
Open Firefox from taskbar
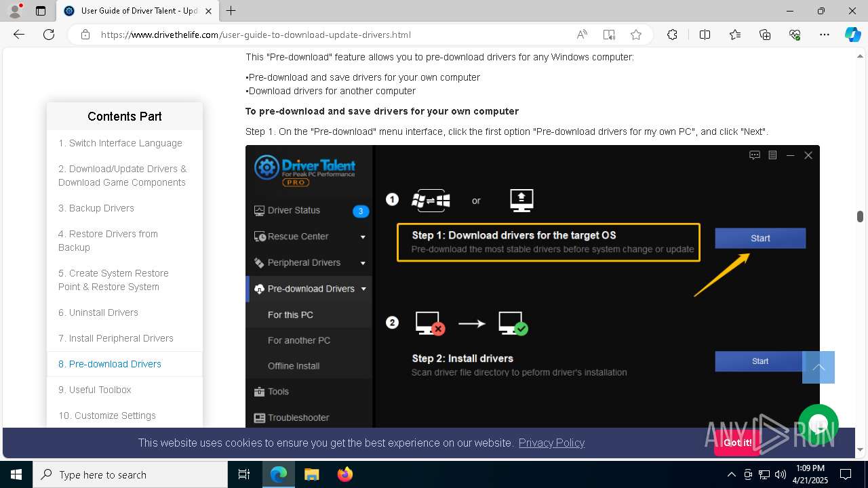click(x=345, y=474)
